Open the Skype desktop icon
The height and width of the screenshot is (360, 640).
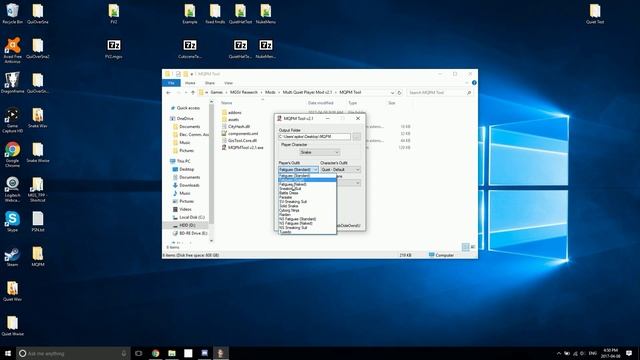pyautogui.click(x=12, y=222)
